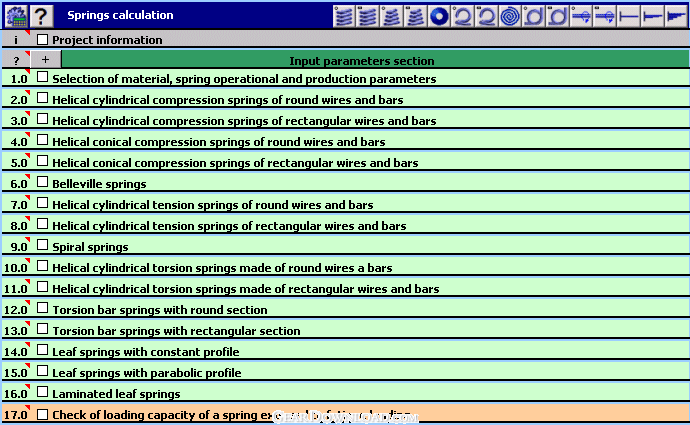This screenshot has height=425, width=690.
Task: Toggle checkbox for Torsion bar round section
Action: (42, 308)
